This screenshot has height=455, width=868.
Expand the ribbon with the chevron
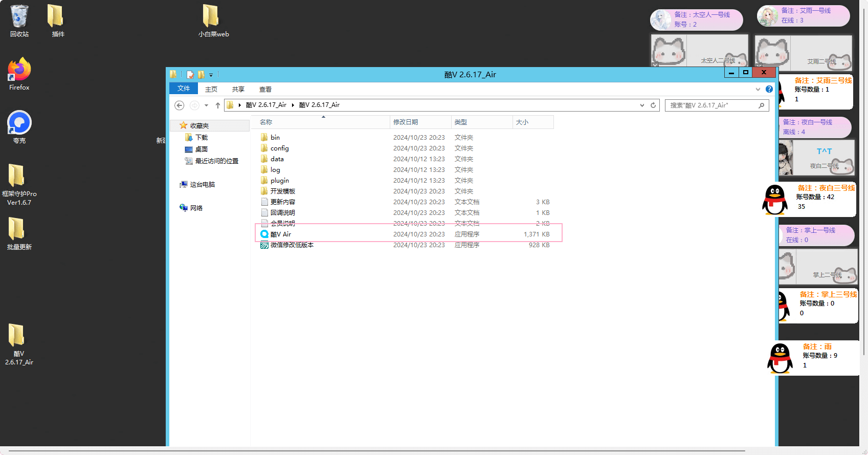tap(758, 89)
